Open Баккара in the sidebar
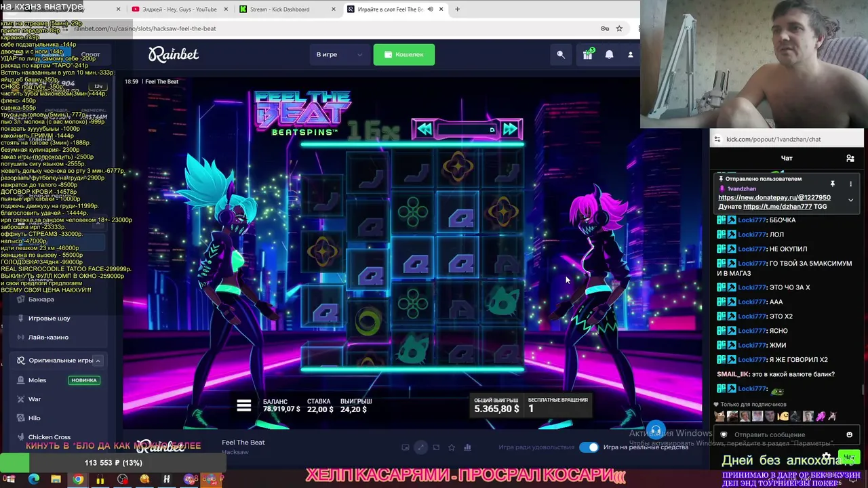The image size is (868, 488). coord(41,299)
